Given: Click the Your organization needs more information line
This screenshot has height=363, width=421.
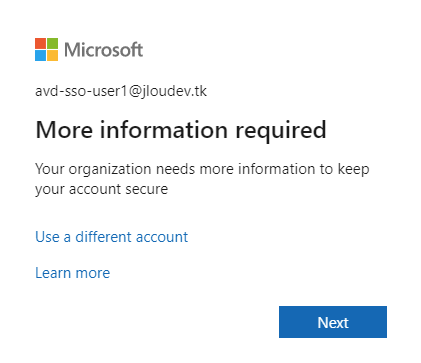Looking at the screenshot, I should (x=202, y=169).
